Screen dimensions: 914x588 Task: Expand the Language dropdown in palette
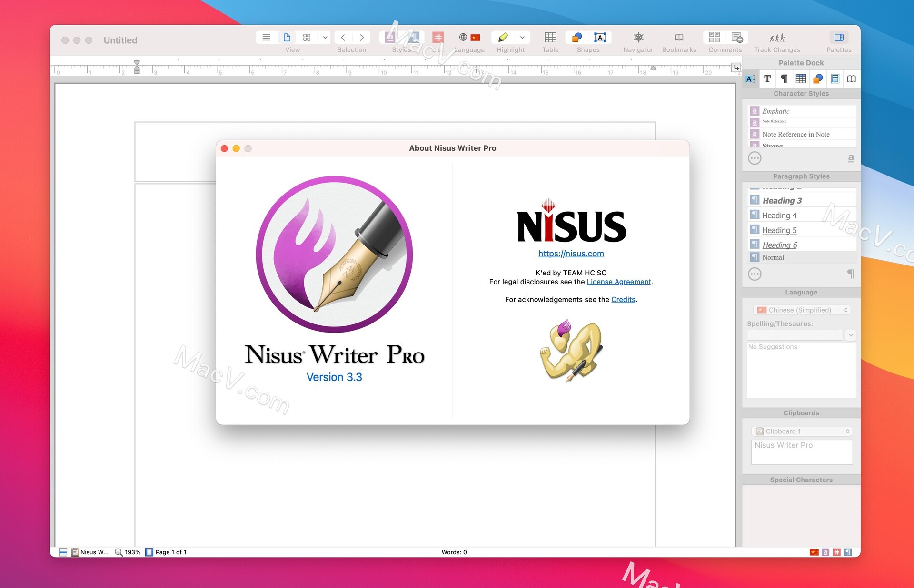[x=801, y=310]
